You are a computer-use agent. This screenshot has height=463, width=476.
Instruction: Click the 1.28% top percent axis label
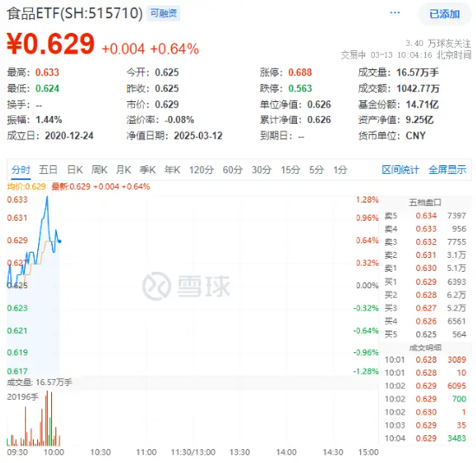tap(367, 199)
